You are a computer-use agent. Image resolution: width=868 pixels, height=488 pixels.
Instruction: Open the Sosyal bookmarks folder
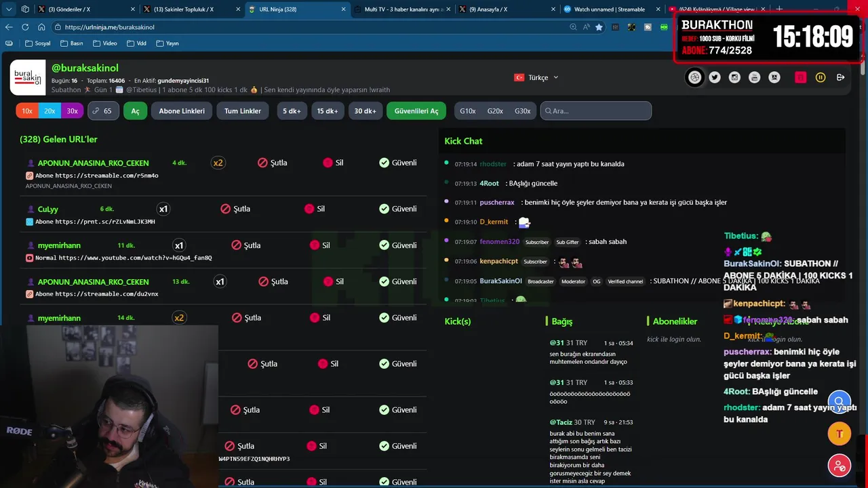(x=38, y=43)
